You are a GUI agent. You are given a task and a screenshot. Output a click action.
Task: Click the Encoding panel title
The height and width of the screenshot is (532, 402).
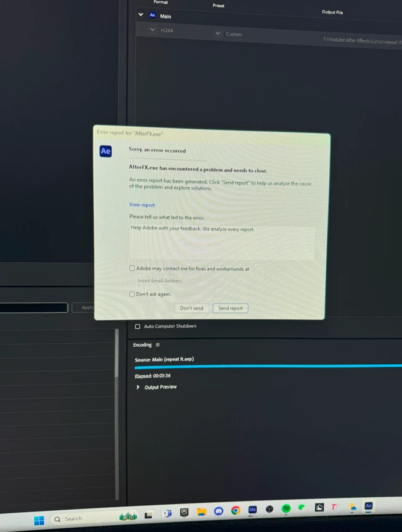click(x=142, y=345)
